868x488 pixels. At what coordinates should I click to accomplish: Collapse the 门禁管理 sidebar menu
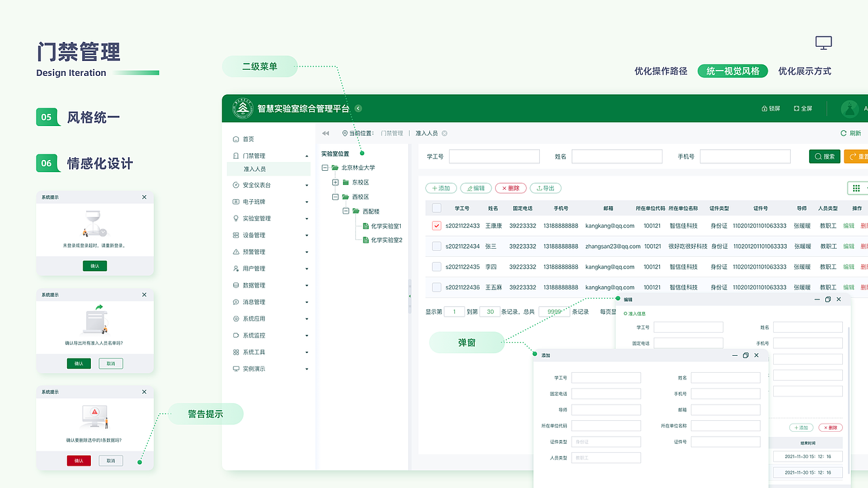307,156
